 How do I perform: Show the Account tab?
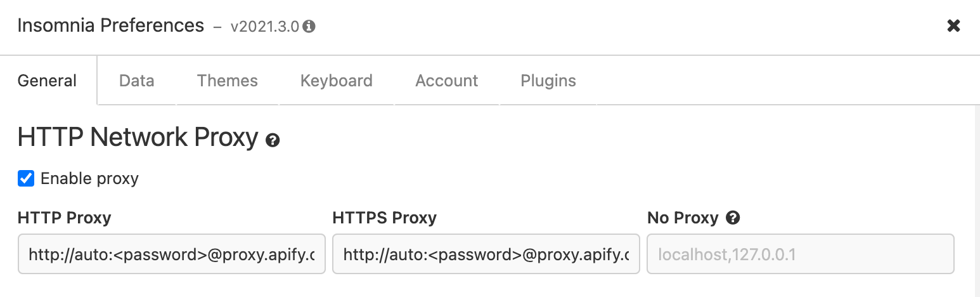(x=446, y=81)
